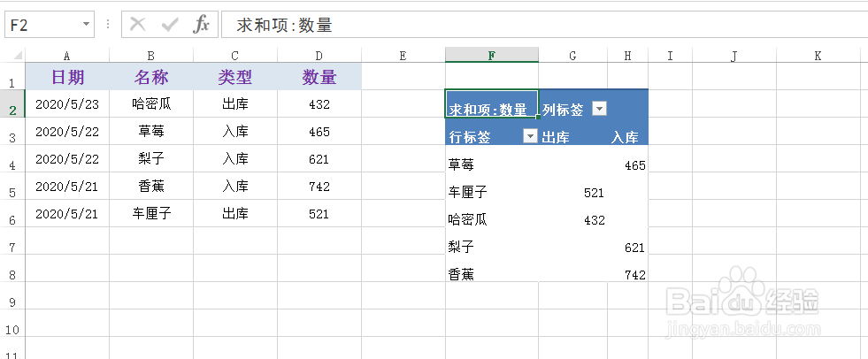Select 入库 type cell in row 3
The height and width of the screenshot is (359, 868).
pos(235,132)
